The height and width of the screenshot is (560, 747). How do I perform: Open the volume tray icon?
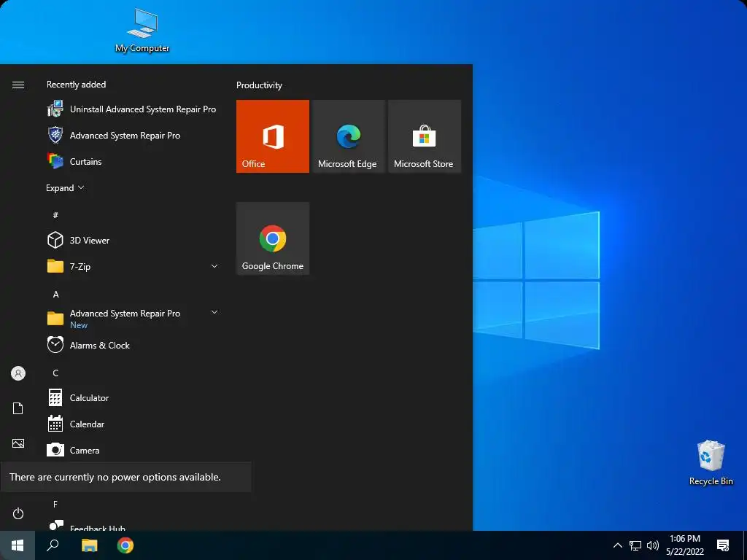pyautogui.click(x=653, y=545)
